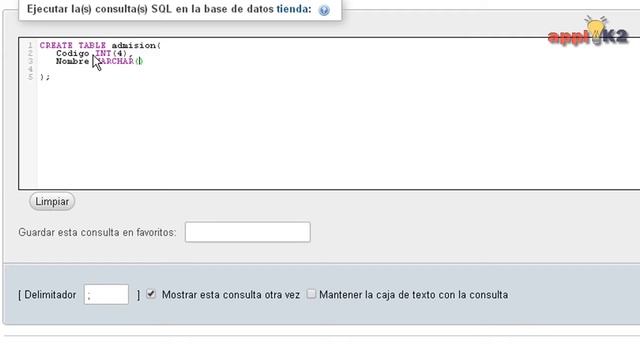
Task: Enable 'Mantener la caja de texto con la consulta'
Action: click(311, 294)
